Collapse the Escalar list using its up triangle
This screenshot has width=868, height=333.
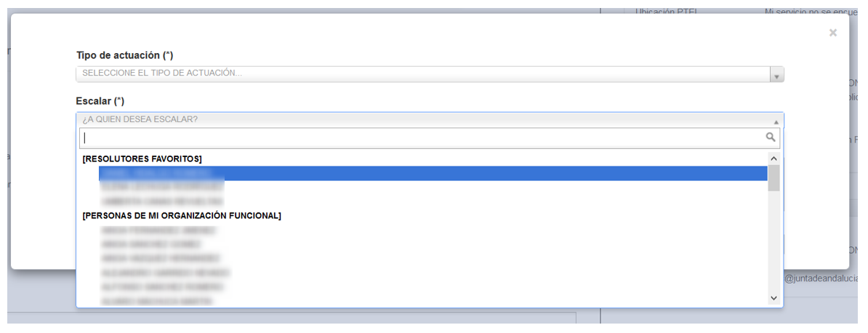(776, 121)
